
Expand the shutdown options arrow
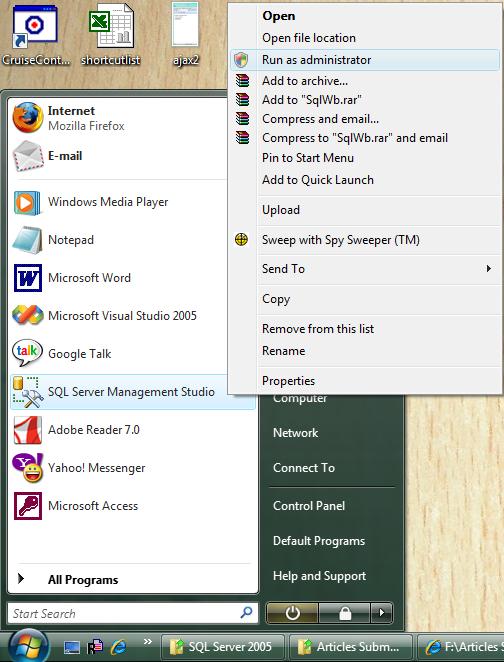[382, 613]
